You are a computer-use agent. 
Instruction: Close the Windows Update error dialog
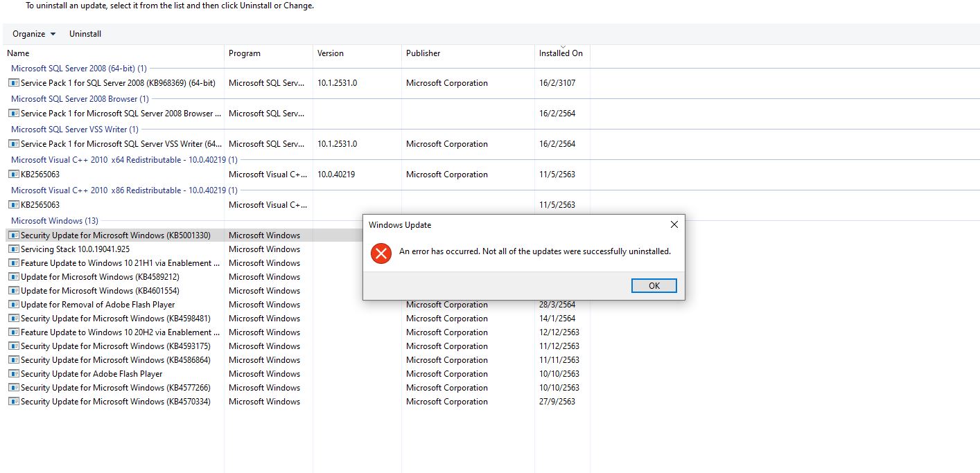coord(674,224)
